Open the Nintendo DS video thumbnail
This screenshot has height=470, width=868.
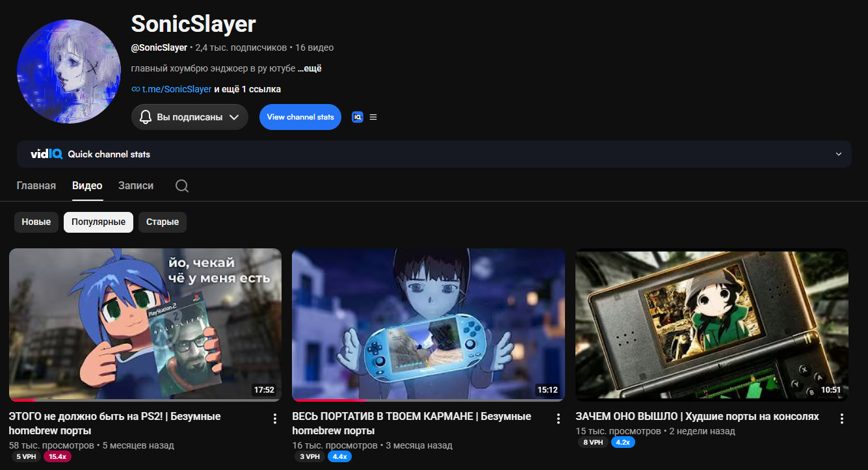click(712, 325)
